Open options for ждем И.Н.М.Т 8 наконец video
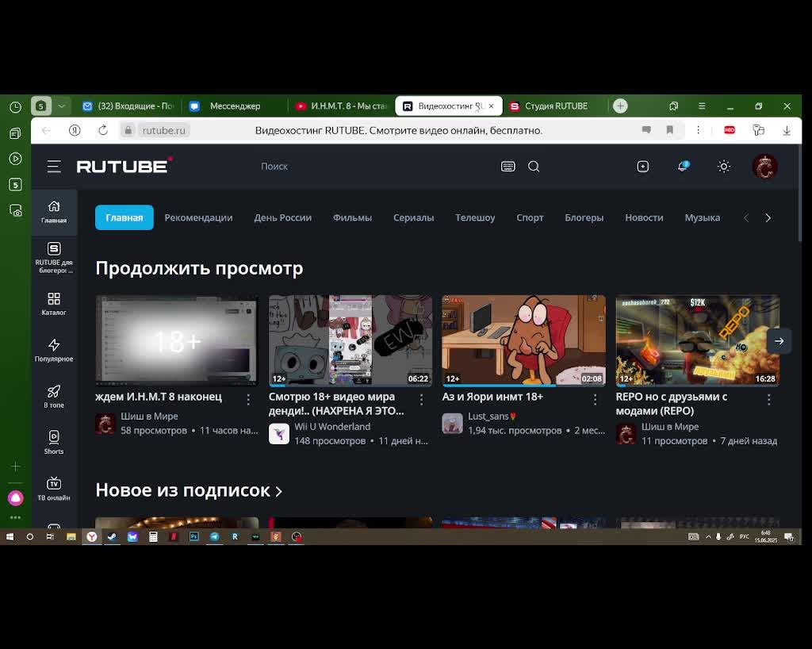This screenshot has width=812, height=649. pyautogui.click(x=248, y=399)
